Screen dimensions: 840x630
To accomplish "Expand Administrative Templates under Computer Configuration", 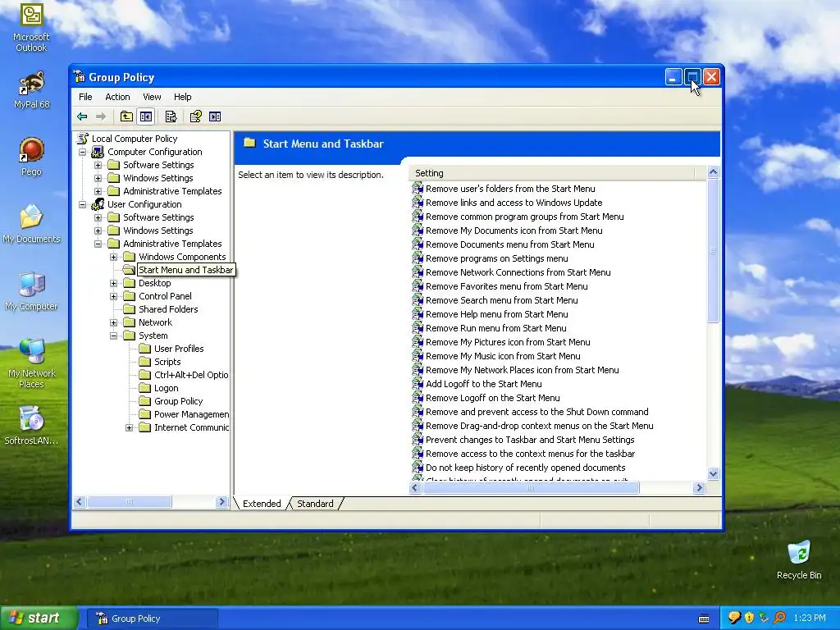I will pyautogui.click(x=98, y=191).
